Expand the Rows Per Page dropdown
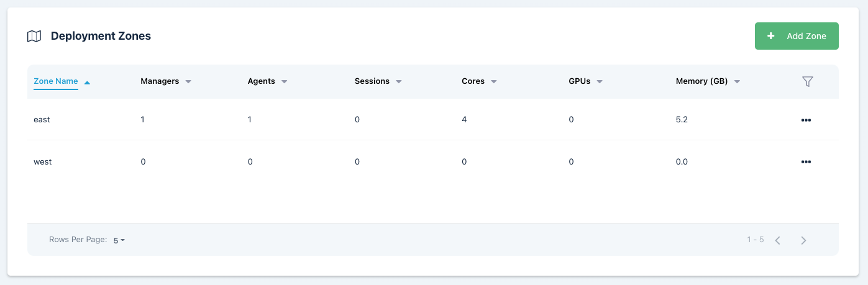The image size is (868, 285). pos(119,240)
